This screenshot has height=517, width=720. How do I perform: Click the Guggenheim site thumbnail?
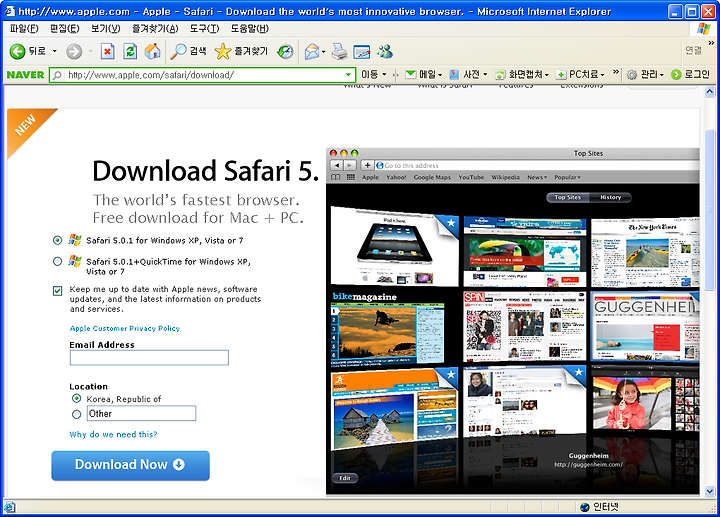tap(645, 326)
